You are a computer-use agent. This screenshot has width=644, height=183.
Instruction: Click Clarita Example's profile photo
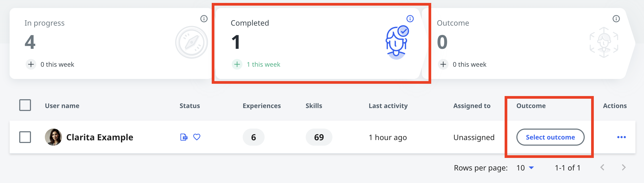click(53, 137)
